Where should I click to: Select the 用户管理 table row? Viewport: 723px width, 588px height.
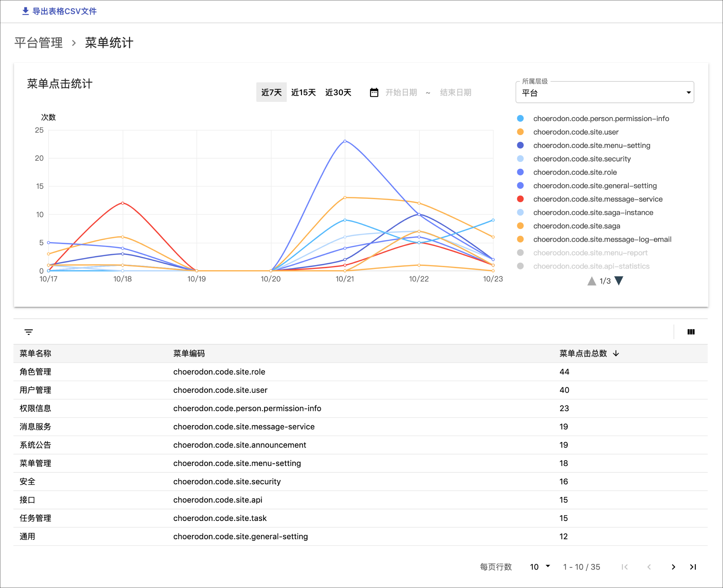coord(360,390)
